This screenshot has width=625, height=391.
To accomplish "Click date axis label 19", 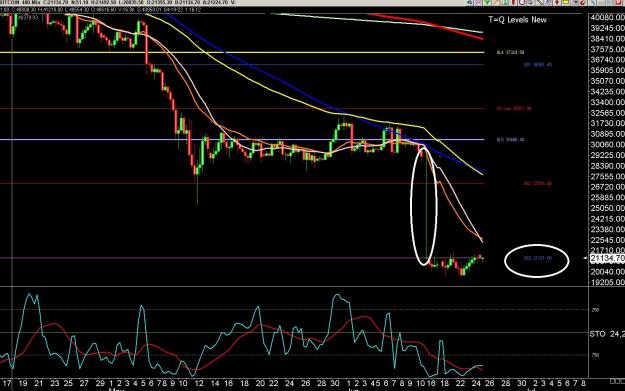I will (x=23, y=383).
